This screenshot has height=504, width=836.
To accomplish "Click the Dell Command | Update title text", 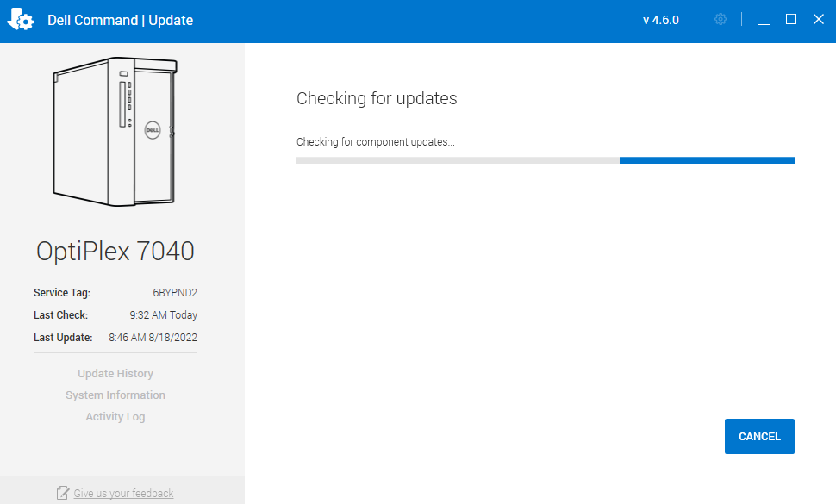I will (120, 20).
